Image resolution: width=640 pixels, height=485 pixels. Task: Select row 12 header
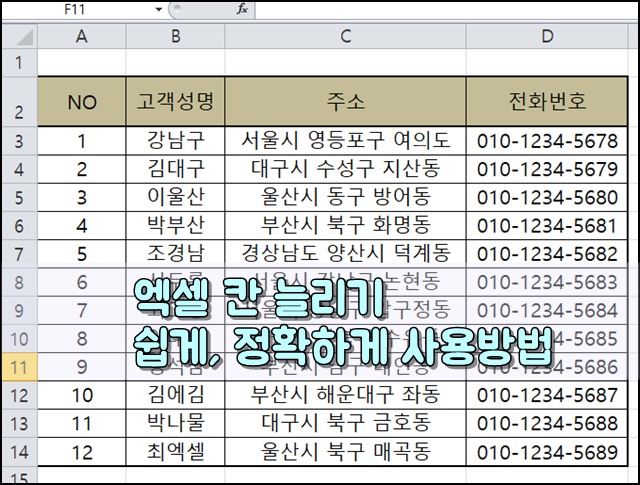pos(20,395)
